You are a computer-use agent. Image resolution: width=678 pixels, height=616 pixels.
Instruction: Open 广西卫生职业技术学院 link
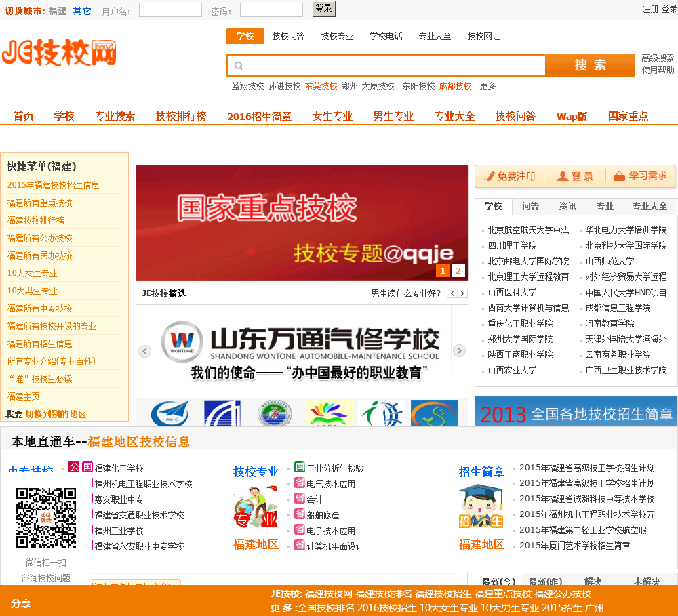pos(626,370)
